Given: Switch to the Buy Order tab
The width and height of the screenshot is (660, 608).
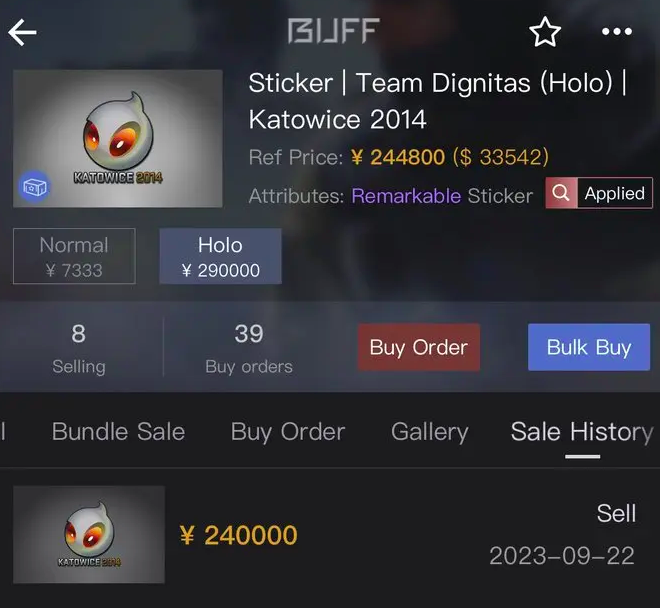Looking at the screenshot, I should pyautogui.click(x=288, y=432).
